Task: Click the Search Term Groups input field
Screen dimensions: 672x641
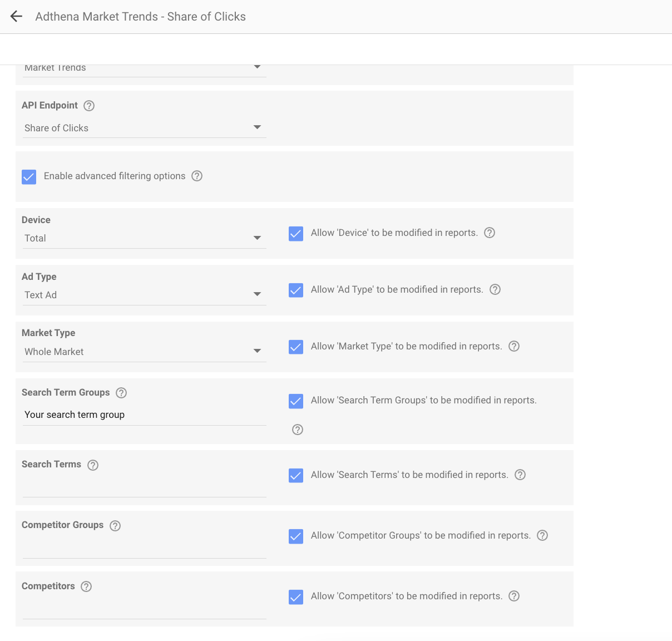Action: [x=144, y=415]
